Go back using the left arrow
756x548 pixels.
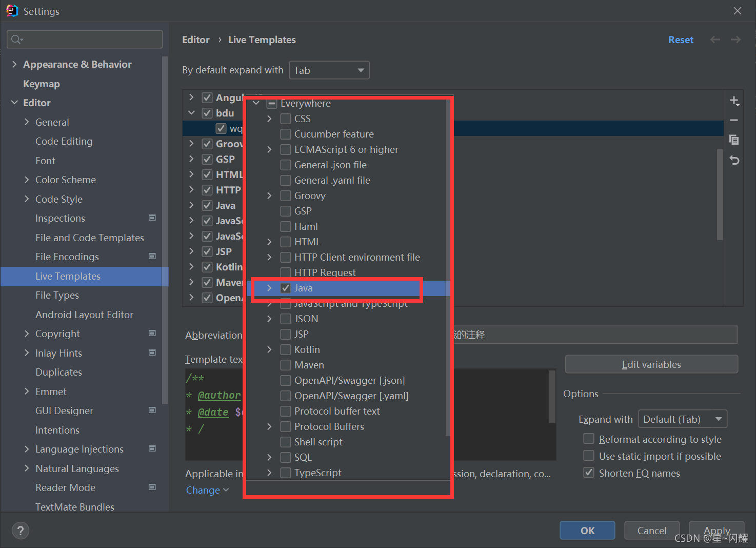point(715,40)
